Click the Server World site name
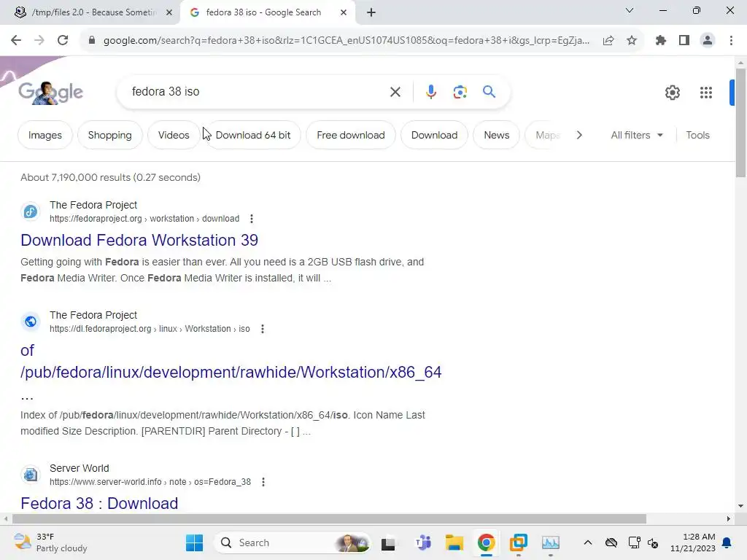 79,468
